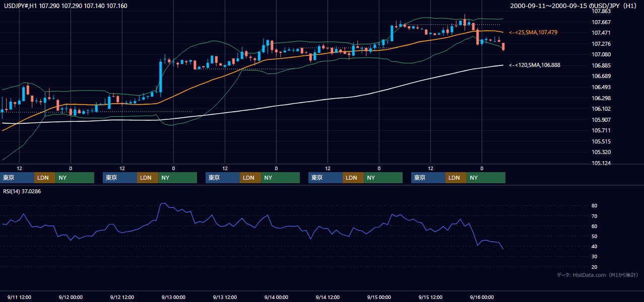Screen dimensions: 644x302
Task: Click price axis value 107.471
Action: pyautogui.click(x=601, y=33)
